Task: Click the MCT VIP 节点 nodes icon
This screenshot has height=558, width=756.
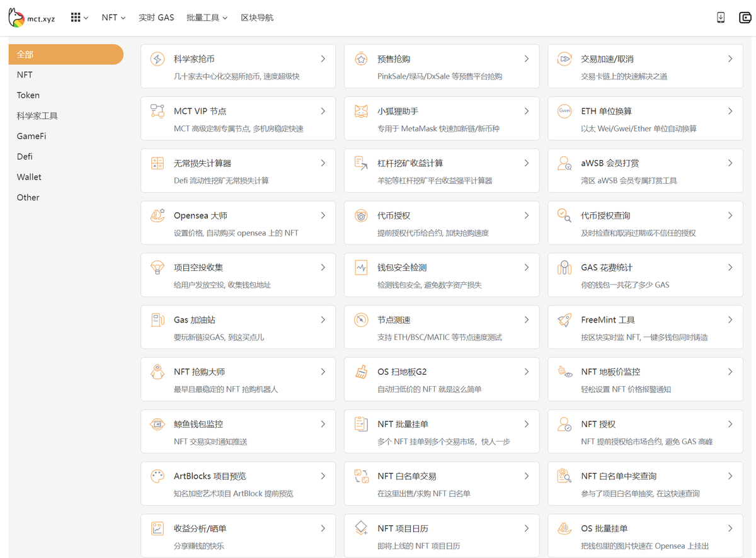Action: pyautogui.click(x=157, y=111)
